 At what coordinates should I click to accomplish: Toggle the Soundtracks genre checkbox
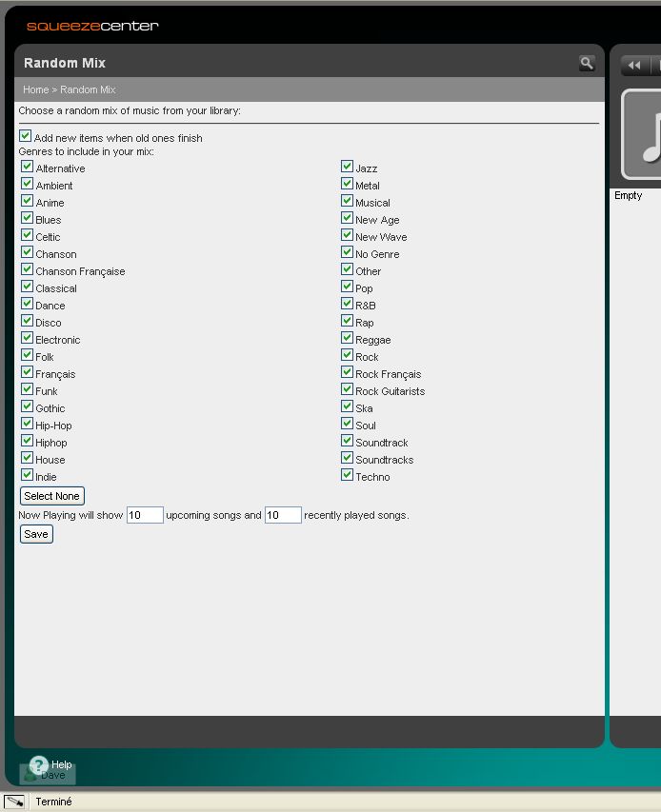click(347, 458)
